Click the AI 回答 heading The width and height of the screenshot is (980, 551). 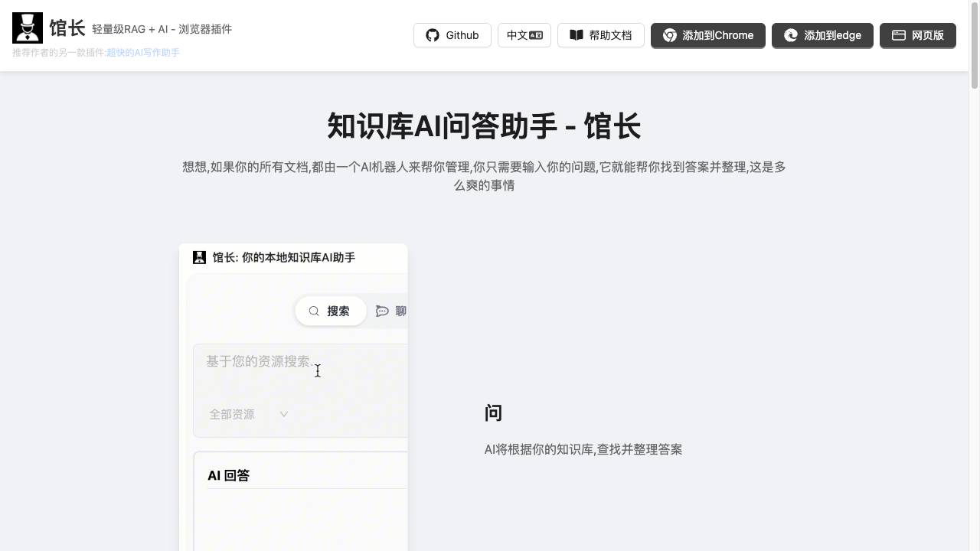pos(228,475)
